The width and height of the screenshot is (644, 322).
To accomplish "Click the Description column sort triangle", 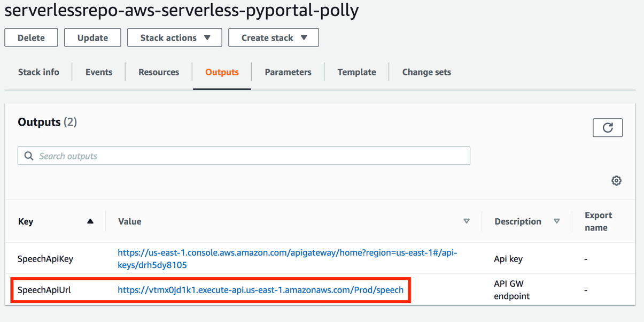I will 557,221.
